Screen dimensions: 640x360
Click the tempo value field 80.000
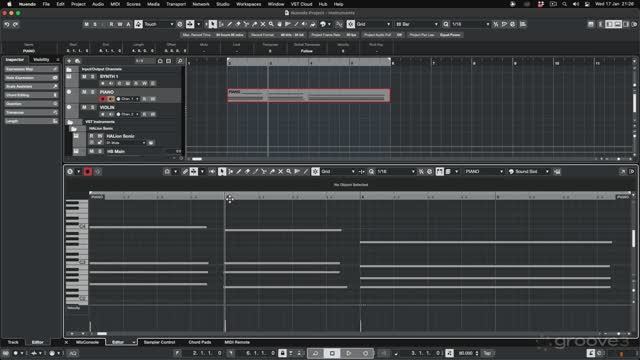[465, 353]
